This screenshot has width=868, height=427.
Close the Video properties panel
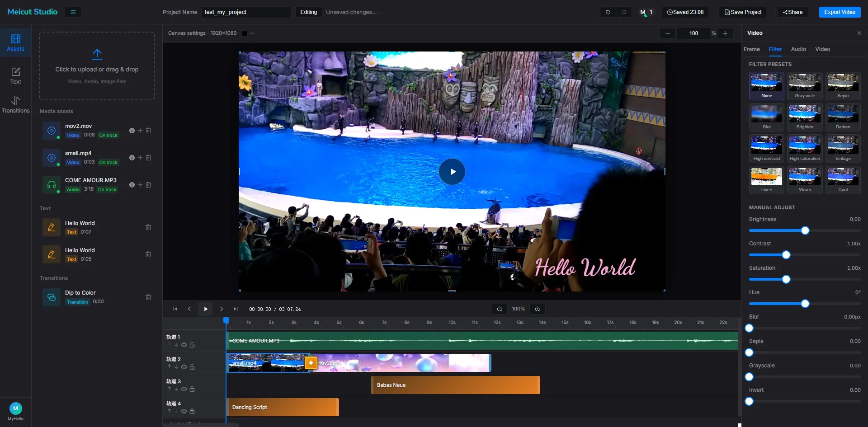(x=859, y=33)
